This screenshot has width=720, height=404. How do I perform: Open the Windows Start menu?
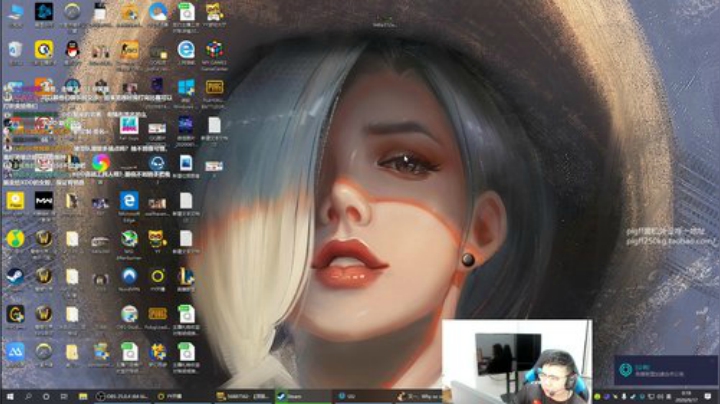10,396
